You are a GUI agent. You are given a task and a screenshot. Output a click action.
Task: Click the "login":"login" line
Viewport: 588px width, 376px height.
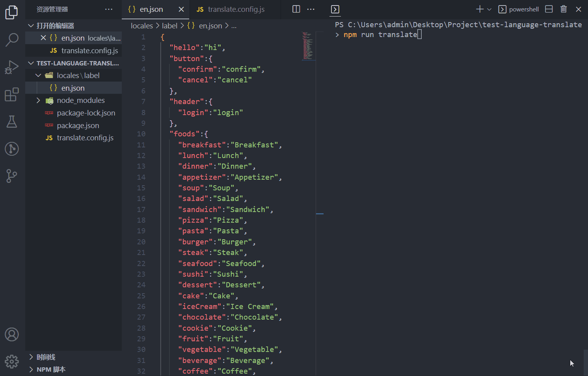(x=210, y=112)
